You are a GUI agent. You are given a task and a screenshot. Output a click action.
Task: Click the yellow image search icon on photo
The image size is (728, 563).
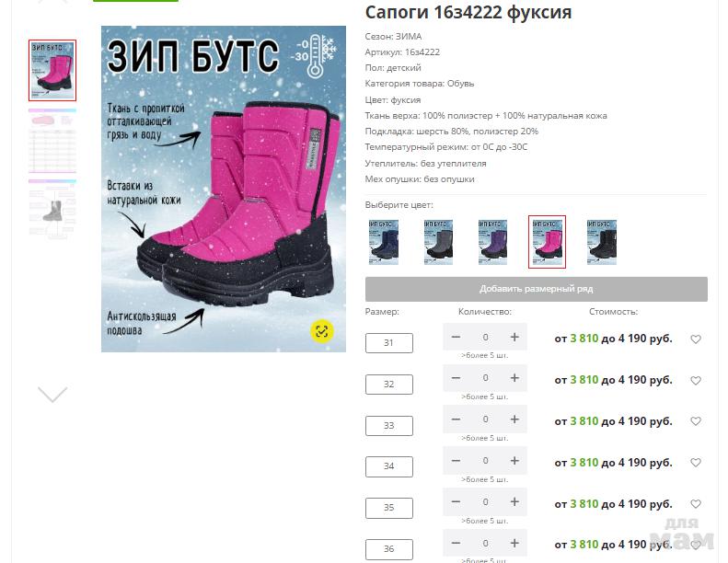(x=322, y=331)
